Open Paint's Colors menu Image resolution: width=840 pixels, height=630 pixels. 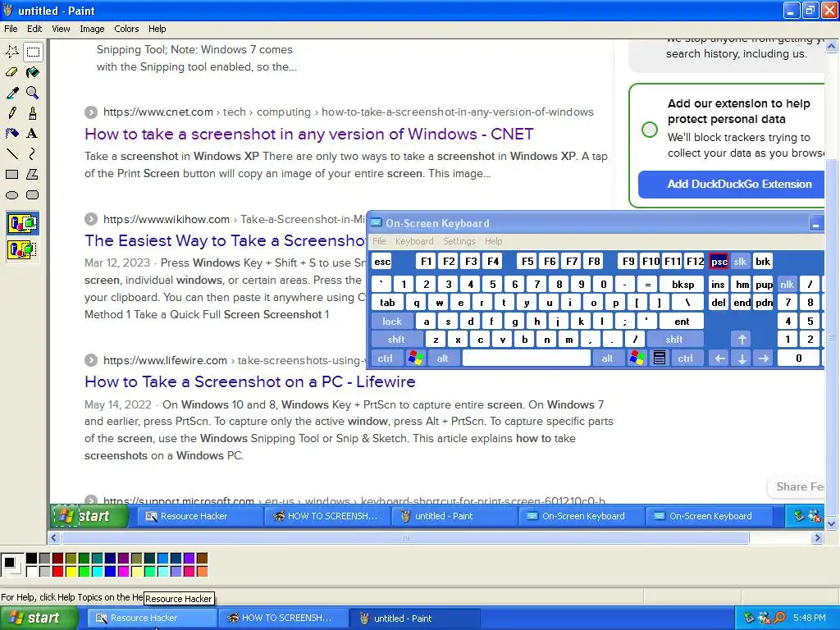tap(126, 29)
